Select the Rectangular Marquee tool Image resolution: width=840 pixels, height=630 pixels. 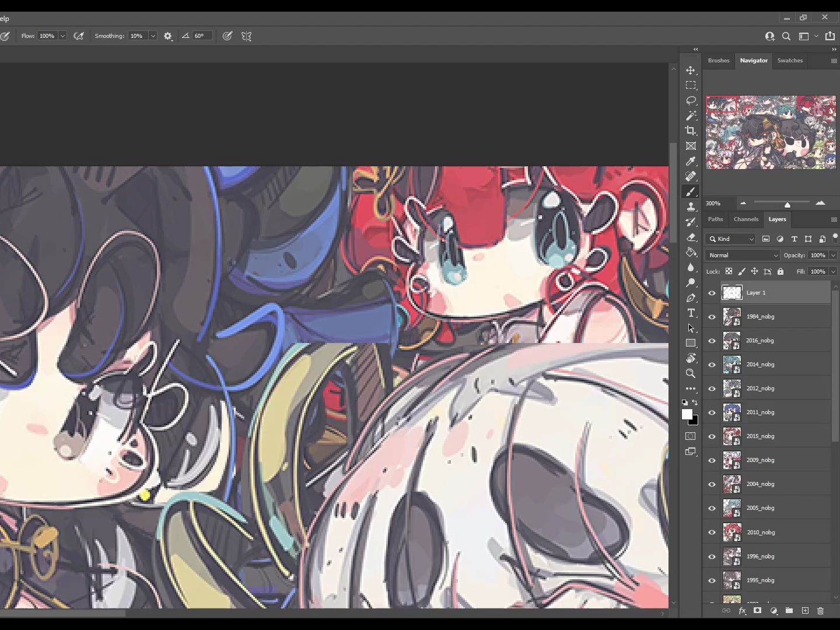click(x=691, y=85)
